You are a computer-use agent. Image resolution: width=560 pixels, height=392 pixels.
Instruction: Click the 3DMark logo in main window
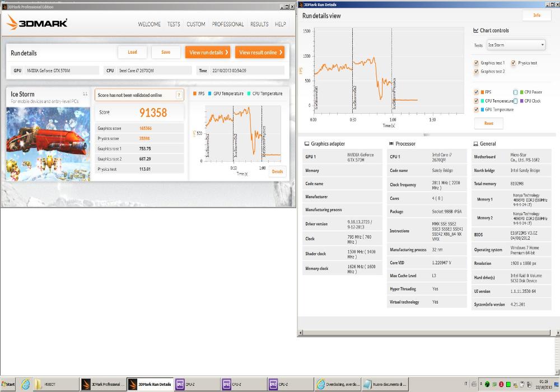tap(37, 22)
